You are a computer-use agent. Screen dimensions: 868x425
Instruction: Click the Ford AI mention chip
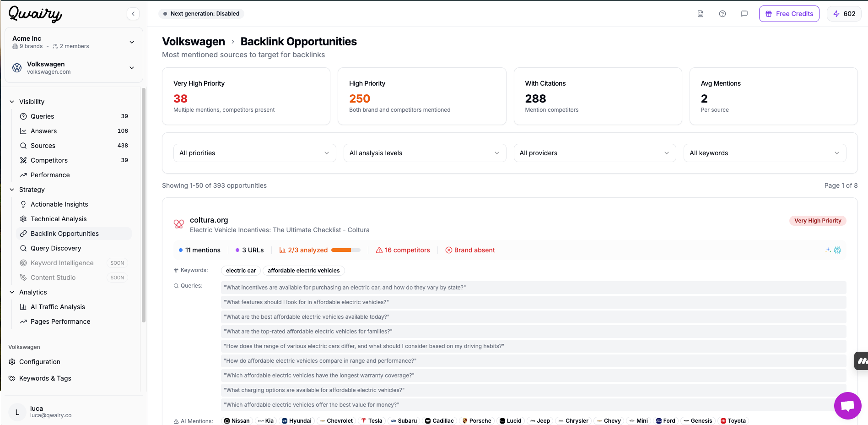(666, 421)
